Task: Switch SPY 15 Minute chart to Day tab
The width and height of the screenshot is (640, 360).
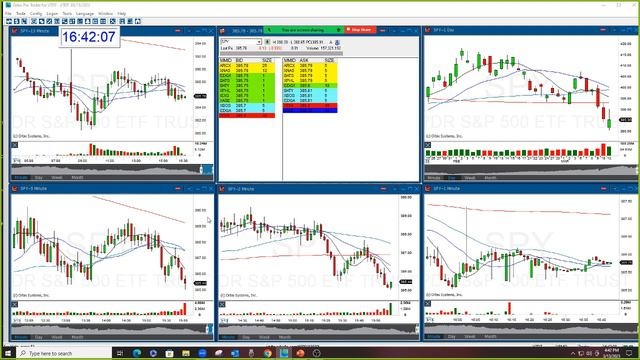Action: pos(39,178)
